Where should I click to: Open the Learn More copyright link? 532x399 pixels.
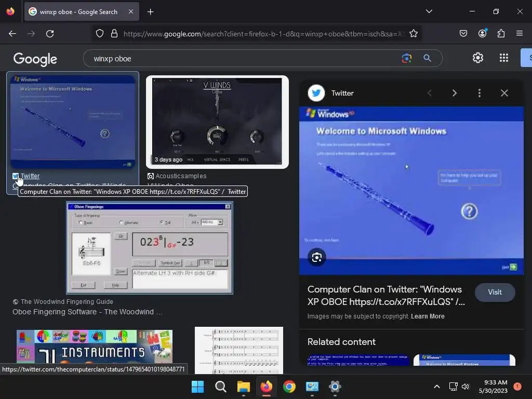coord(428,316)
